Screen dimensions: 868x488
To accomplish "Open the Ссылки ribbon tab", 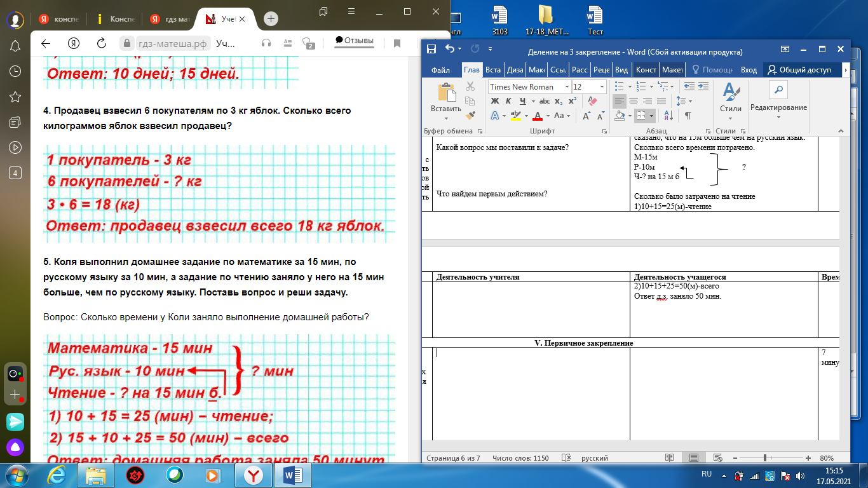I will [559, 70].
